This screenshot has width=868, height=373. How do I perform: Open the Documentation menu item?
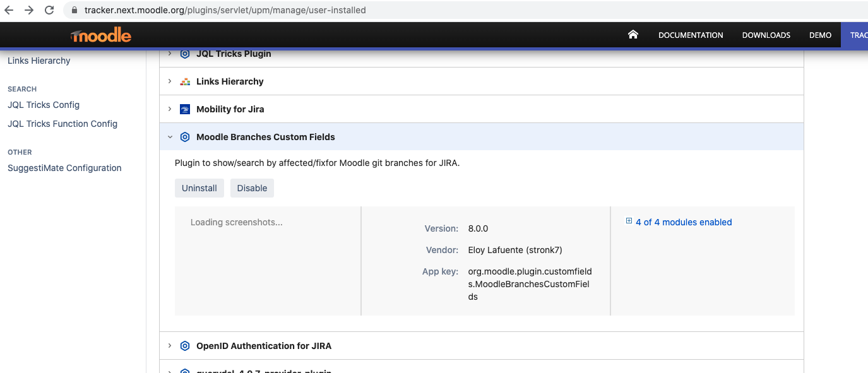[x=691, y=35]
